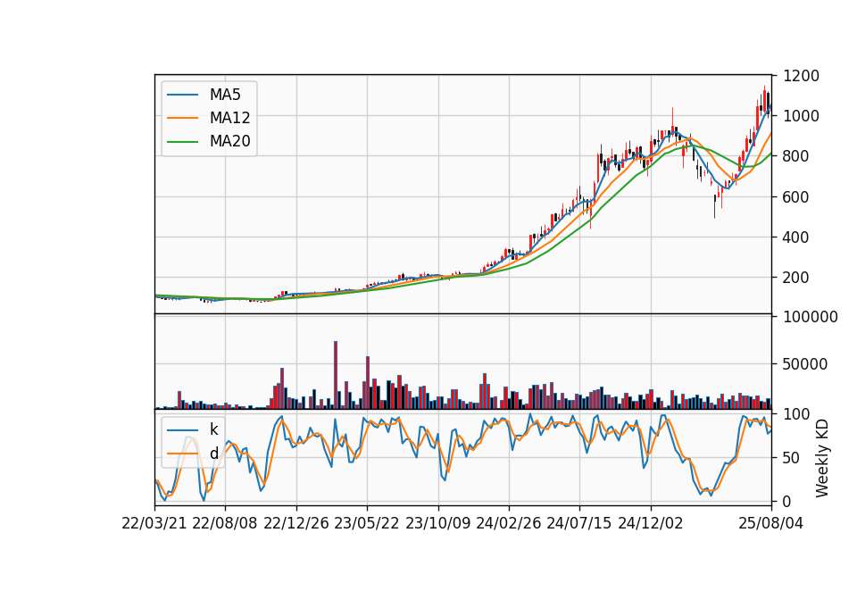Viewport: 857px width, 616px height.
Task: Click the 22/12/26 date label
Action: [x=296, y=523]
